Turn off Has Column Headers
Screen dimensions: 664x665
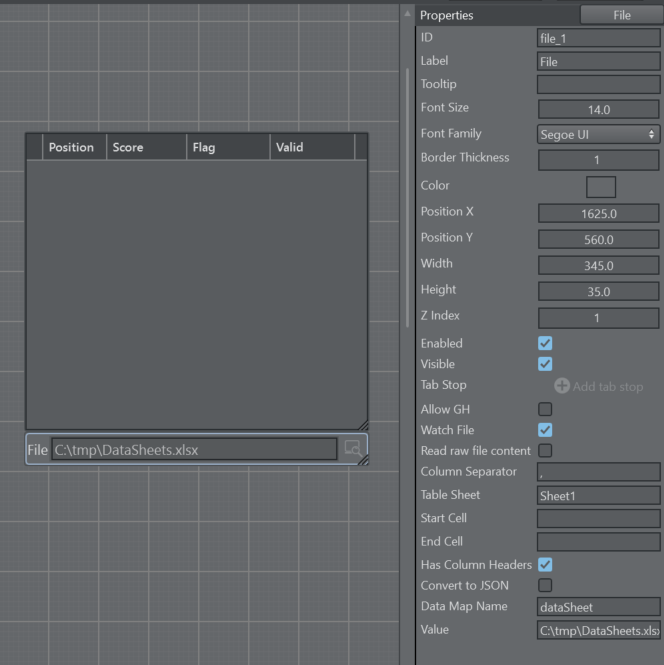click(545, 564)
